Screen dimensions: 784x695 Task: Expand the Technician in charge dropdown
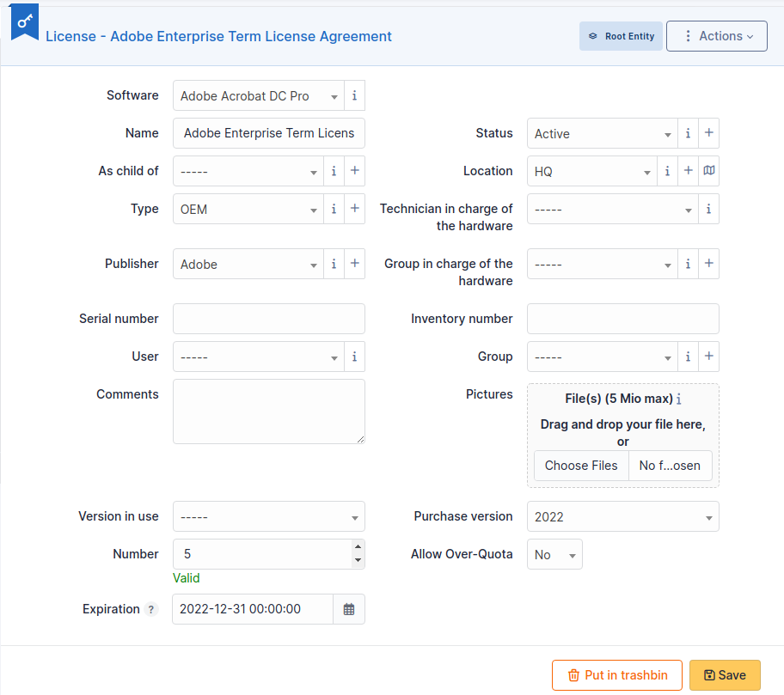coord(613,209)
